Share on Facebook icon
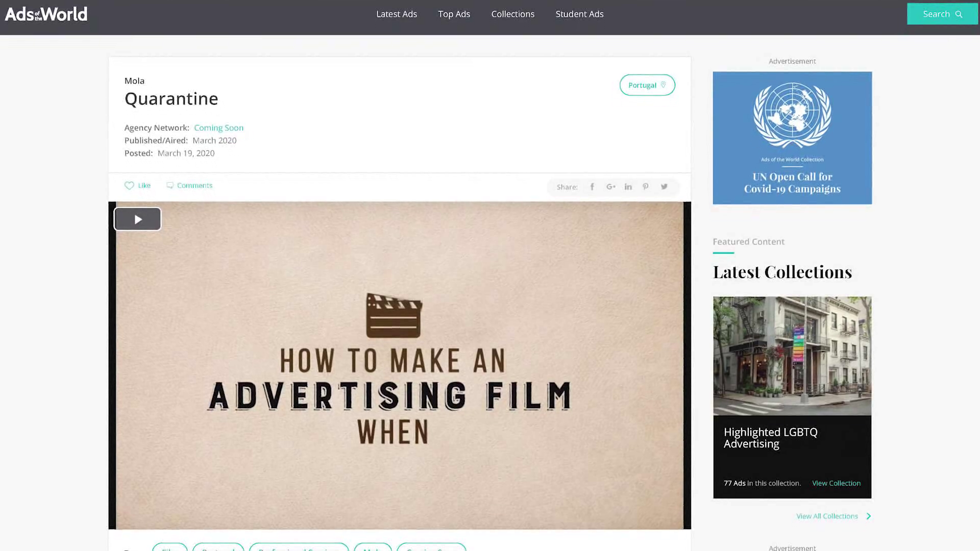Screen dimensions: 980x551 [592, 187]
